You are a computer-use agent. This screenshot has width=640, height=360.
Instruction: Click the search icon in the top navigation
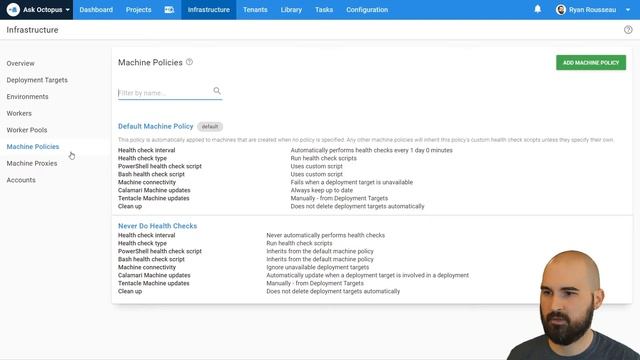point(169,9)
